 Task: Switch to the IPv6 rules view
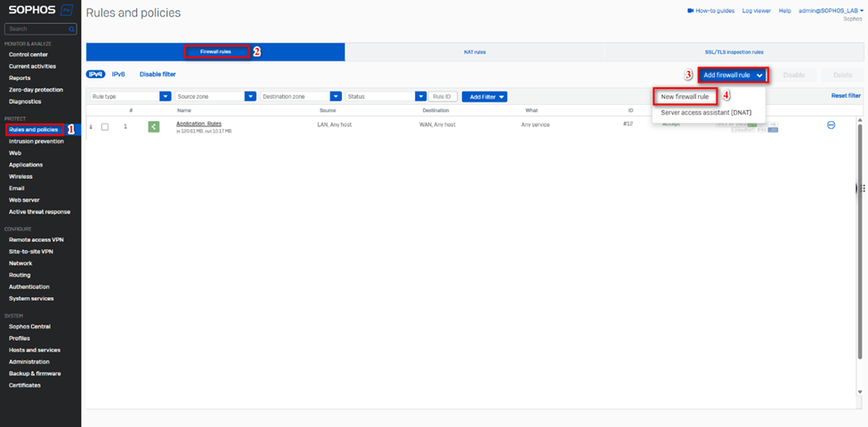[118, 74]
